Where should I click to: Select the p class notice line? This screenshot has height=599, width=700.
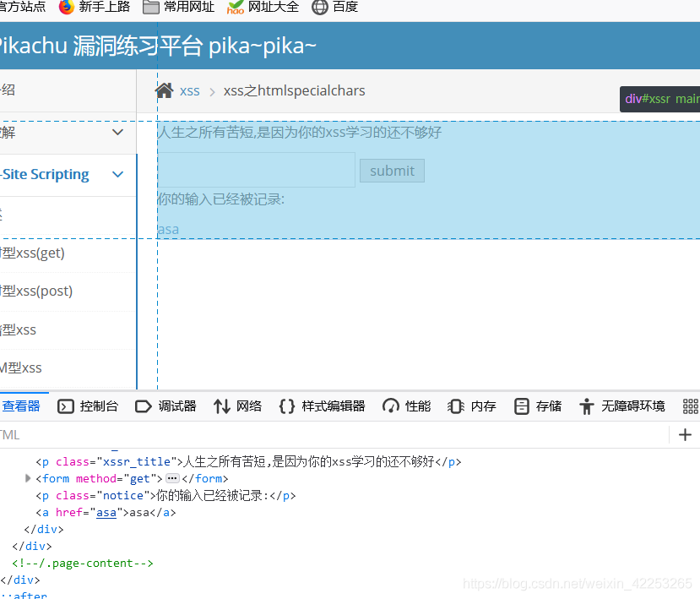point(166,495)
